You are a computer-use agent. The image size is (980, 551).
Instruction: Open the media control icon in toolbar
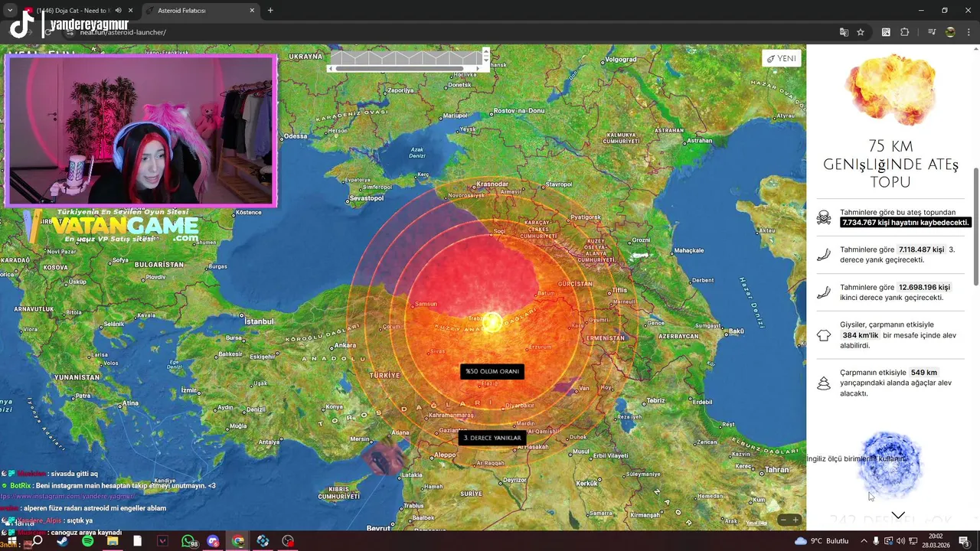pos(932,32)
